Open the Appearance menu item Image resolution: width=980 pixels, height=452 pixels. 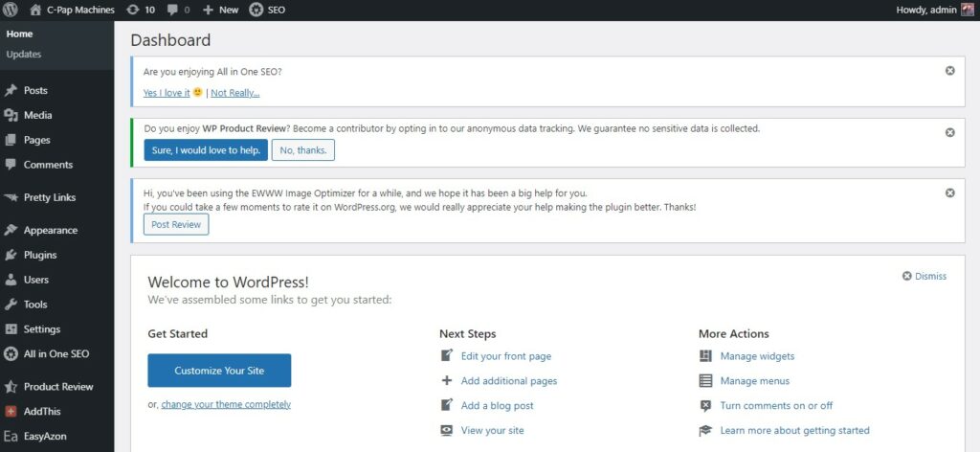point(51,230)
